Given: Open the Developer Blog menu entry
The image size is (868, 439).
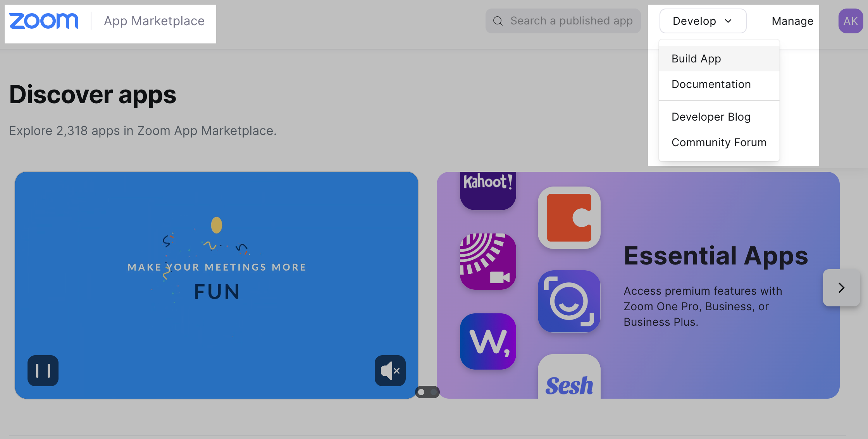Looking at the screenshot, I should [x=719, y=117].
